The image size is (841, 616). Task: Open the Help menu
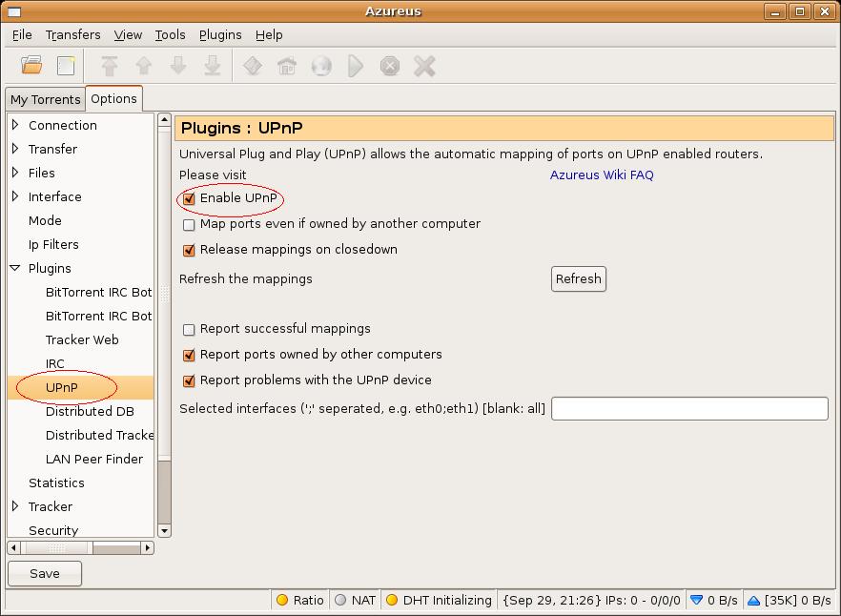click(x=269, y=35)
